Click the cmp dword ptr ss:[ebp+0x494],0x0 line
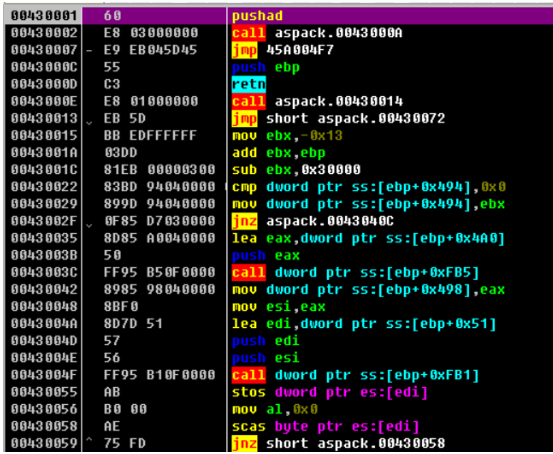Viewport: 553px width, 454px height. point(369,187)
